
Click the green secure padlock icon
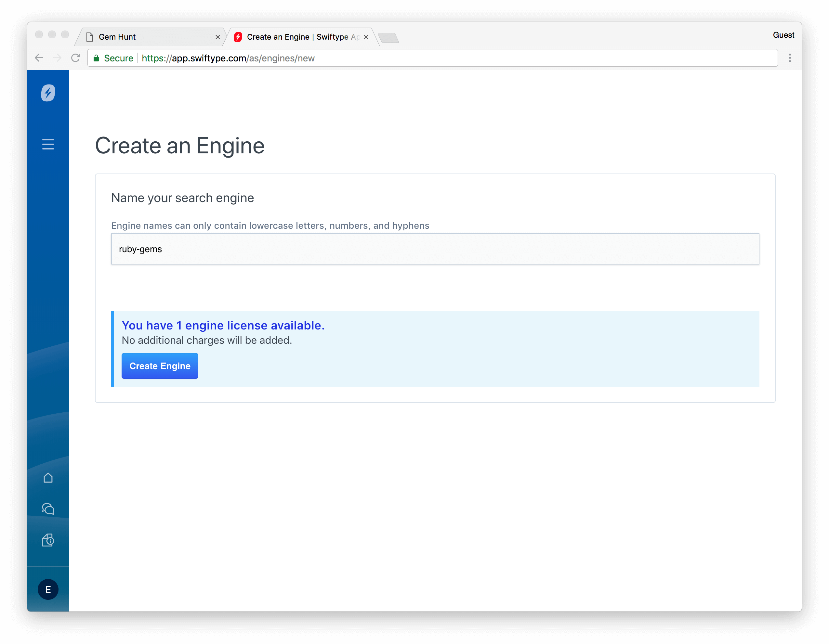click(x=97, y=58)
